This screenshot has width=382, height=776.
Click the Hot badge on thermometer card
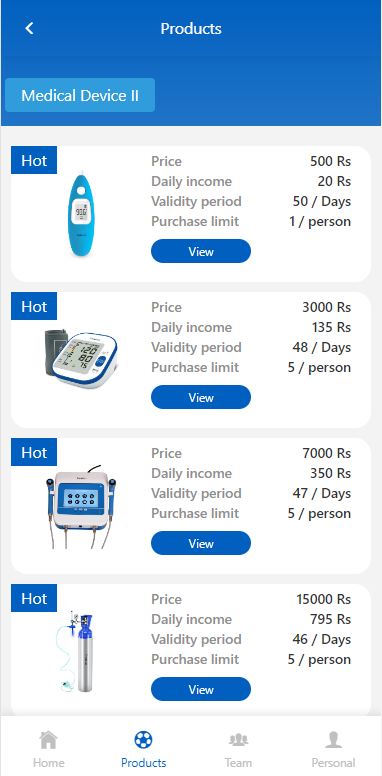[34, 160]
